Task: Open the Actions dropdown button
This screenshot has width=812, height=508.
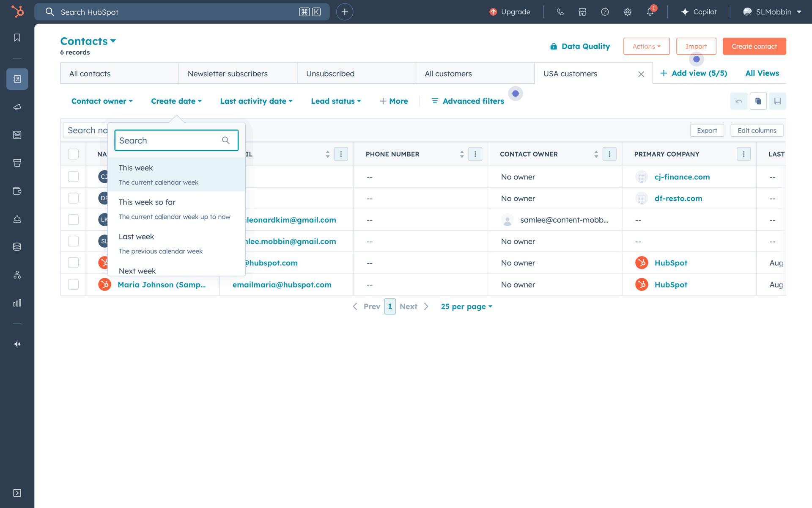Action: 646,46
